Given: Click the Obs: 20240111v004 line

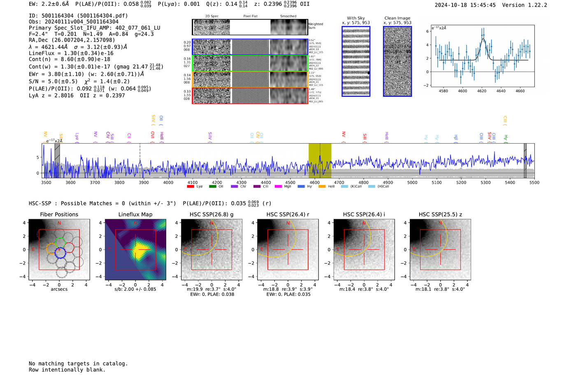Looking at the screenshot, I should 74,22.
